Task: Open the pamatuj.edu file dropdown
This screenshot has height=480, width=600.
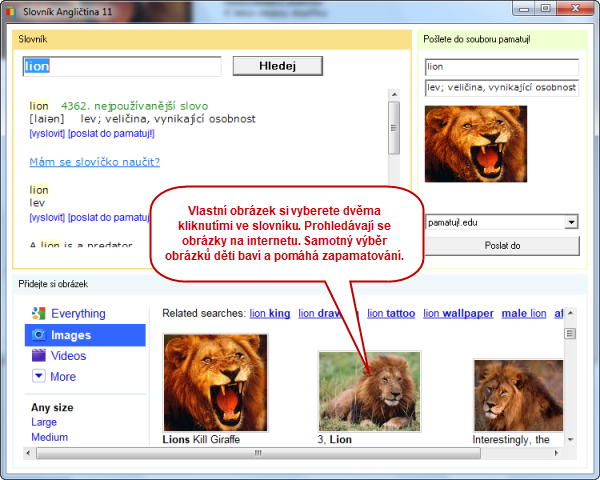Action: 571,222
